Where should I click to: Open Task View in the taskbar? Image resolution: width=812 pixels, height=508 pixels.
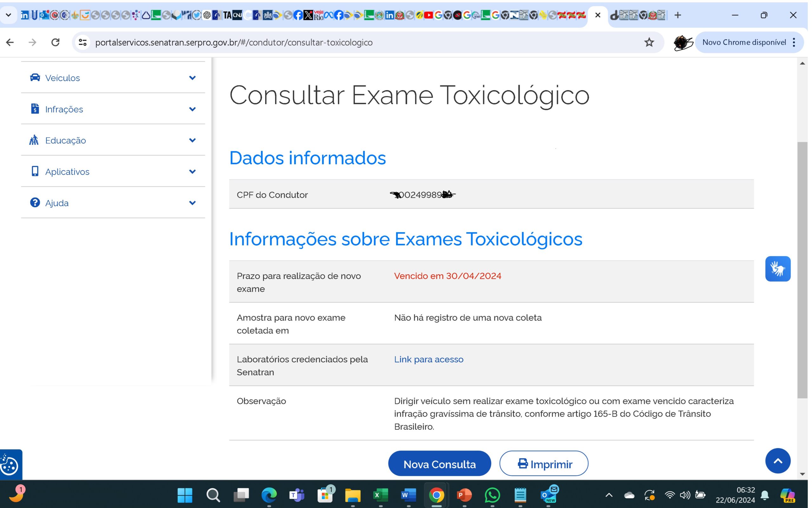(x=241, y=495)
